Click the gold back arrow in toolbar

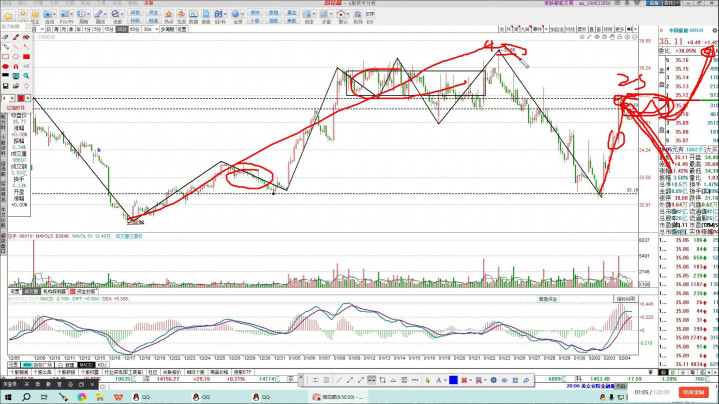click(8, 16)
